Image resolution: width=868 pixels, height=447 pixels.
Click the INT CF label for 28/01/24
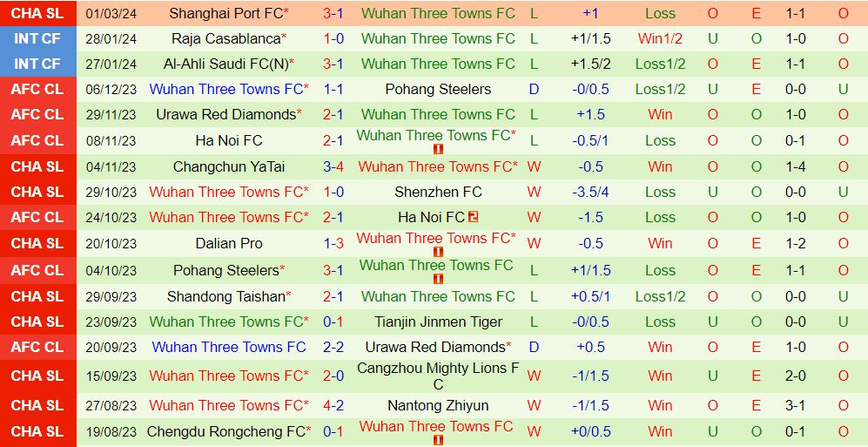click(37, 38)
